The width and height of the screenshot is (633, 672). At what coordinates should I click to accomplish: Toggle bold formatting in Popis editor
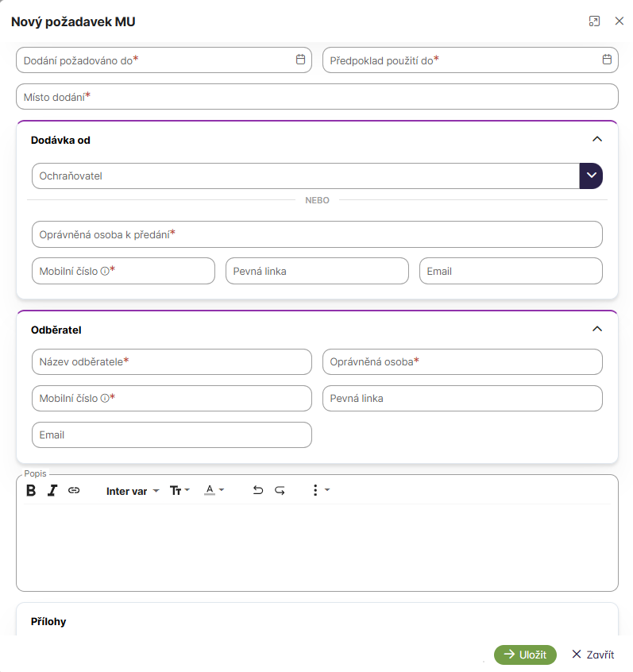pyautogui.click(x=31, y=491)
